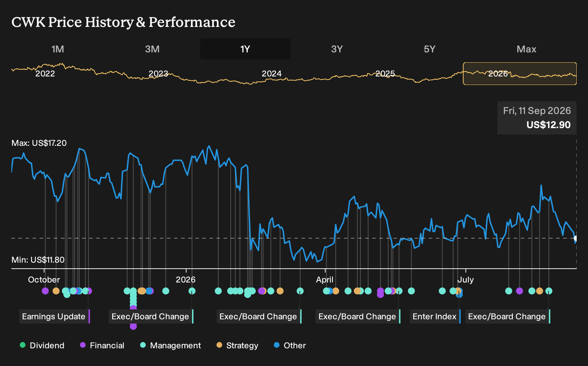Click Management dot linked to rightmost Exec/Board Change
This screenshot has height=366, width=588.
549,291
